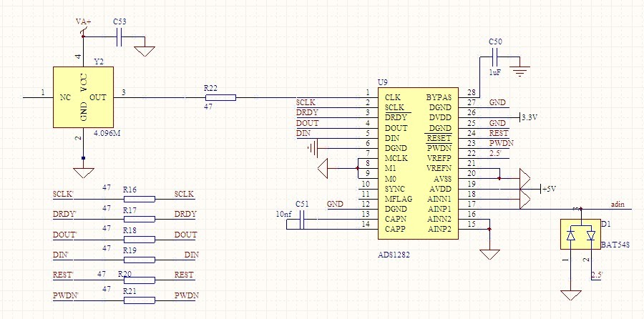
Task: Click the D1 designator label
Action: [606, 224]
